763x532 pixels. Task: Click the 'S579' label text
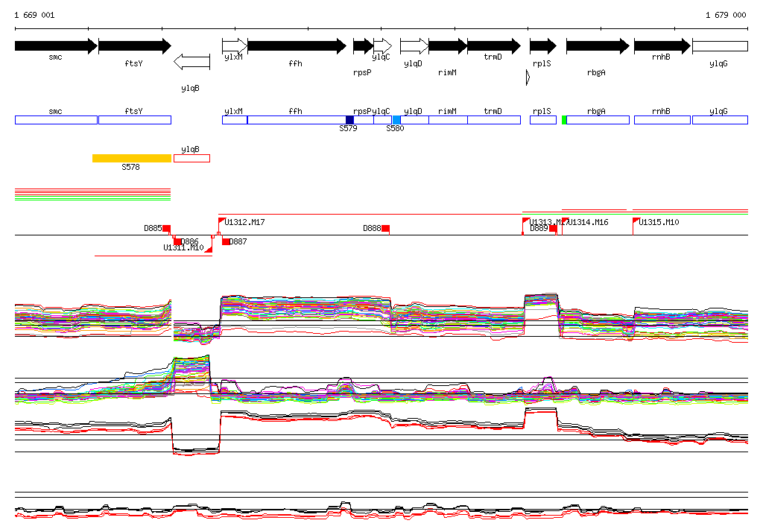coord(349,128)
